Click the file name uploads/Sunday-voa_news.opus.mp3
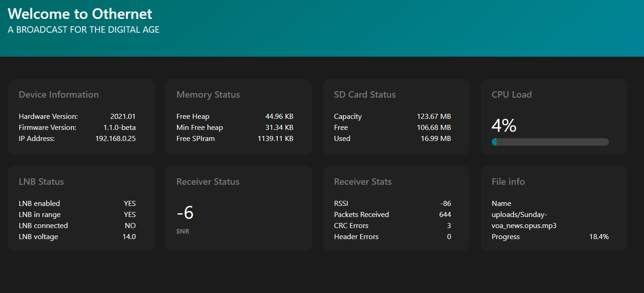644x293 pixels. [524, 220]
